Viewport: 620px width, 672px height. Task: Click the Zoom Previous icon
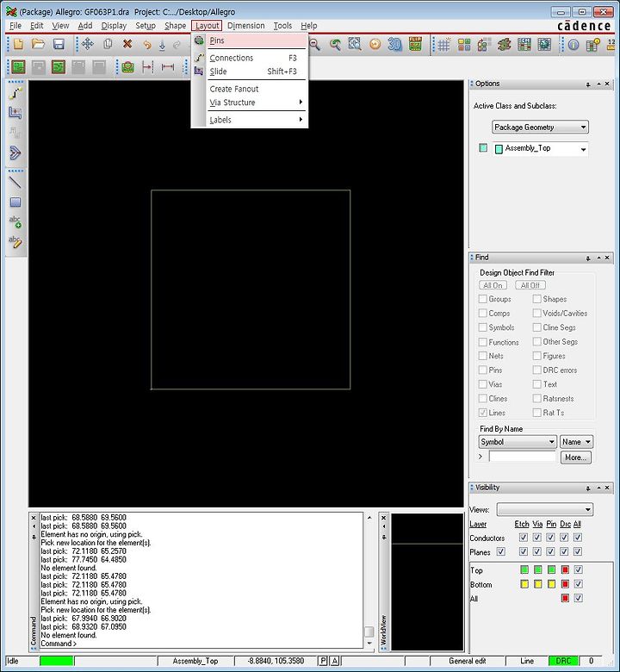point(335,44)
